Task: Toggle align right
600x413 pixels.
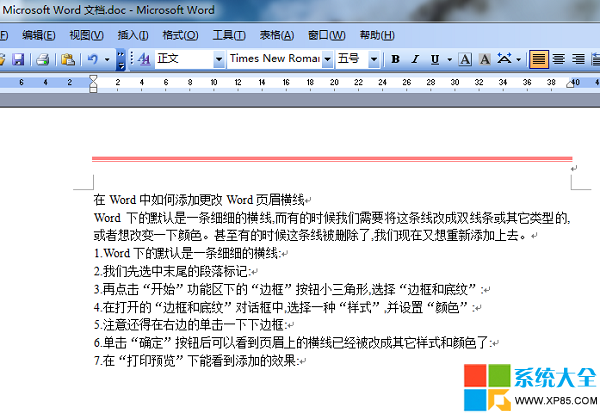Action: point(578,59)
